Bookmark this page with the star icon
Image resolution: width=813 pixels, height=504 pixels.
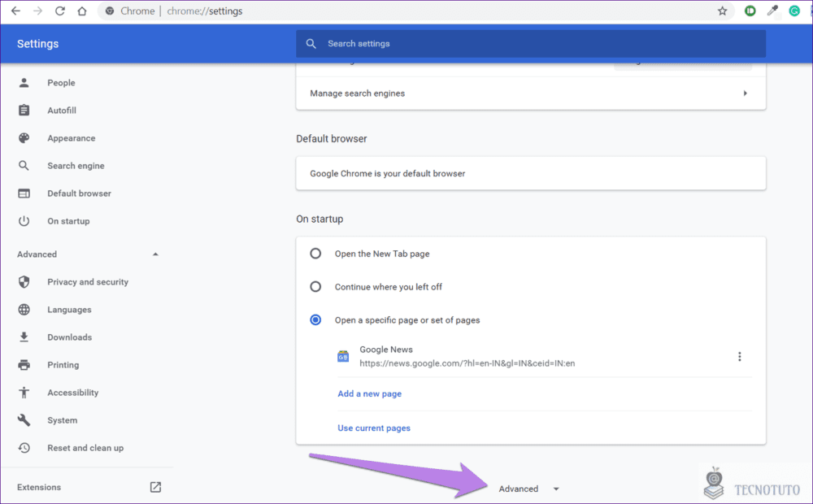pyautogui.click(x=722, y=11)
